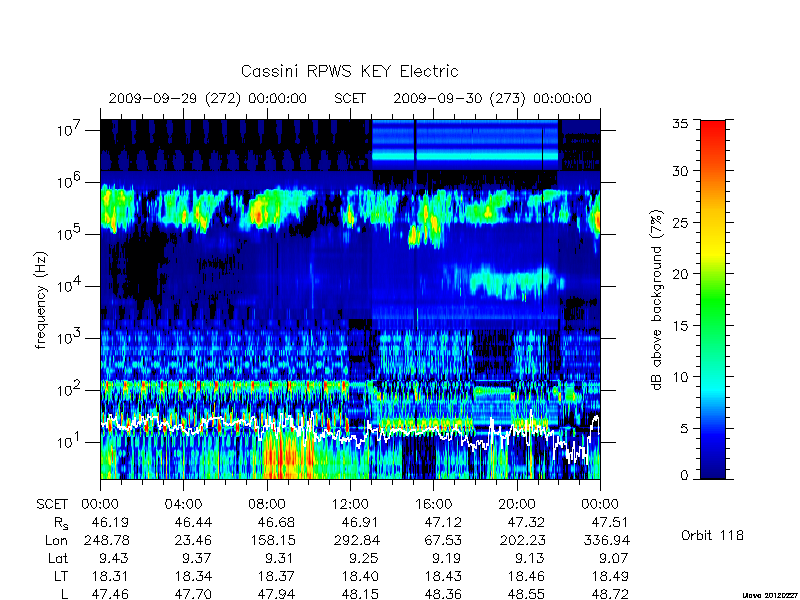Click the 10^2 frequency tick label
Image resolution: width=800 pixels, height=600 pixels.
(x=70, y=389)
